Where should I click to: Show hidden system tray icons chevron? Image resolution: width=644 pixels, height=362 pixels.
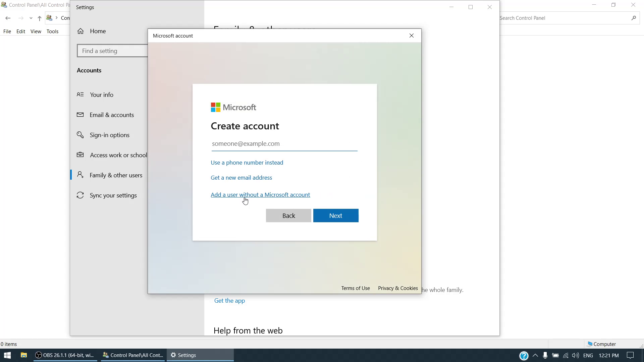pyautogui.click(x=535, y=355)
